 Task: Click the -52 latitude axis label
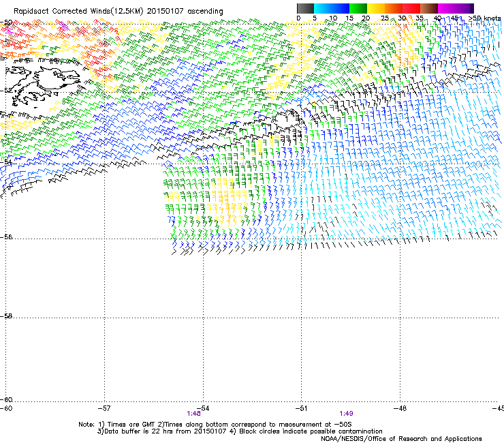pos(6,91)
